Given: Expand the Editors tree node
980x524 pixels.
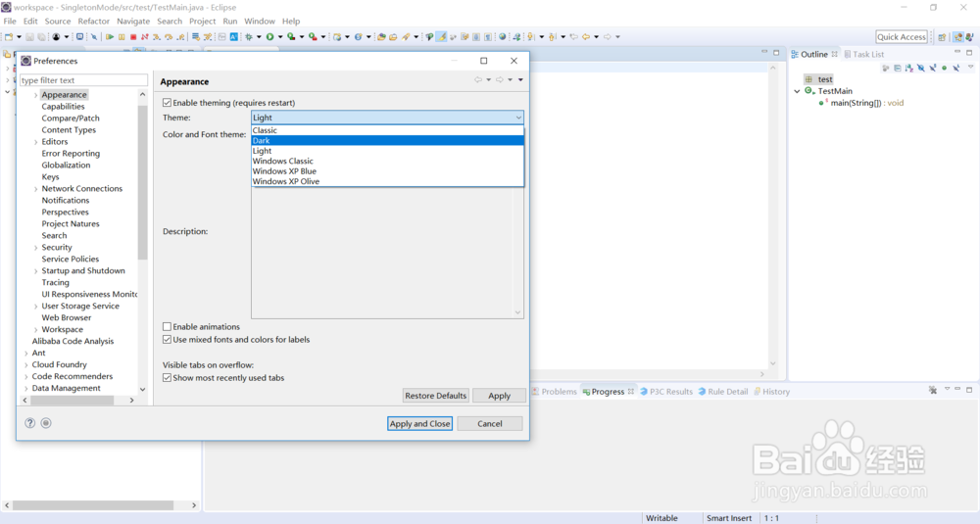Looking at the screenshot, I should point(35,142).
